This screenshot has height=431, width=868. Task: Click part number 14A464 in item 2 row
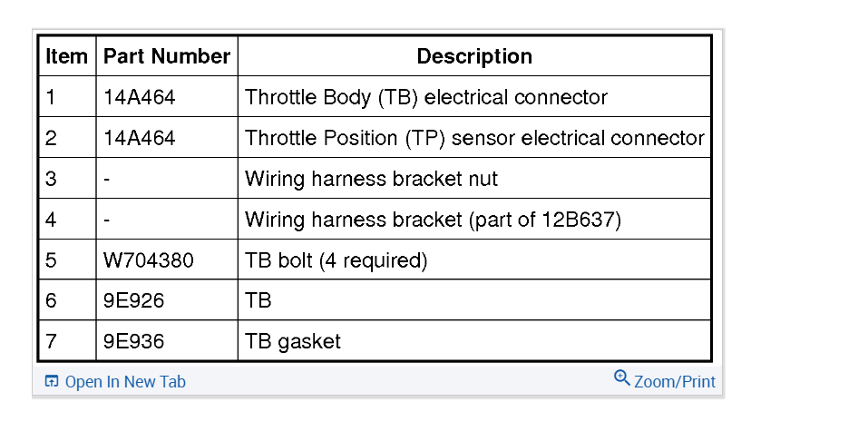140,138
